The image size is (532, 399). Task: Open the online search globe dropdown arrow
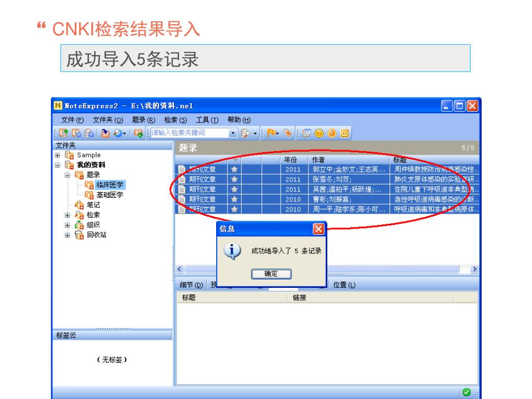125,134
